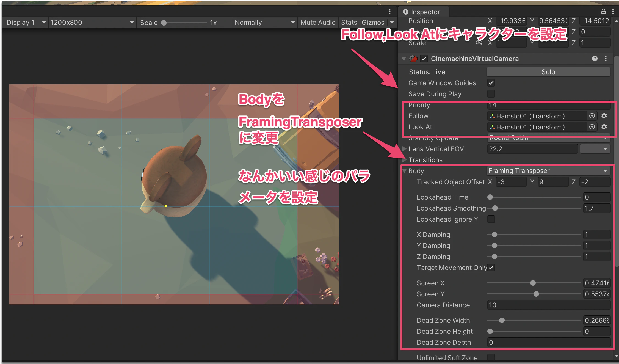Click the Solo button
This screenshot has width=619, height=364.
click(548, 72)
